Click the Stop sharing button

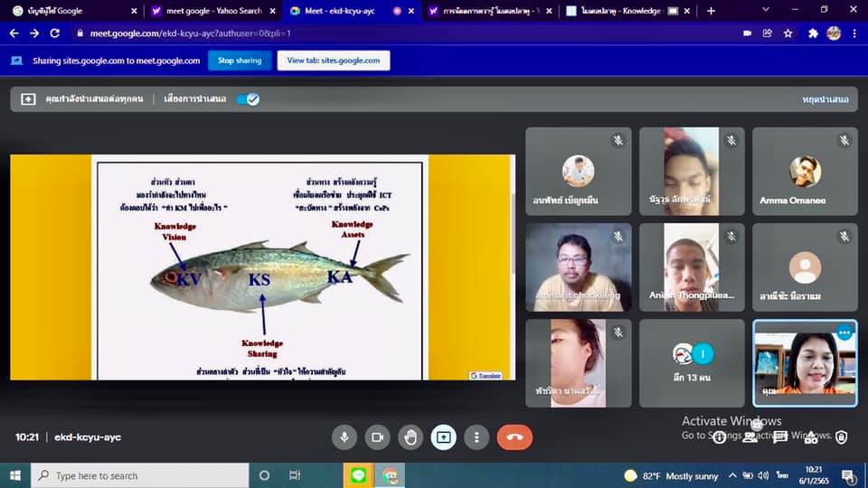240,61
